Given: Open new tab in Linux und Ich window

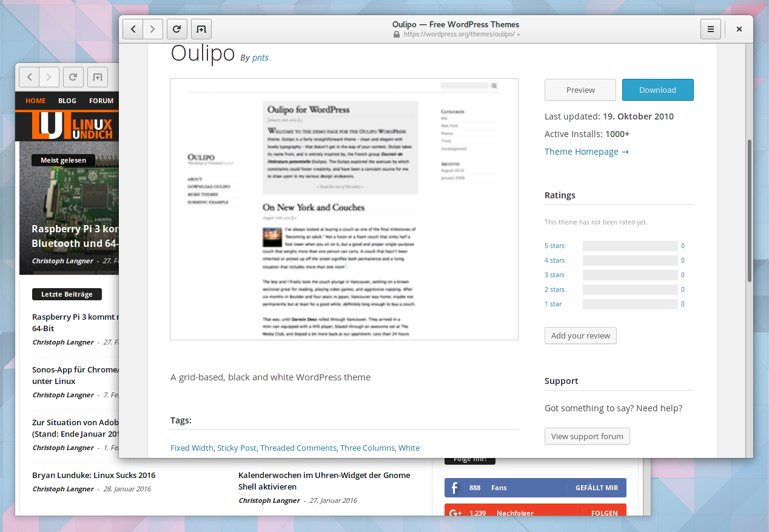Looking at the screenshot, I should tap(98, 77).
